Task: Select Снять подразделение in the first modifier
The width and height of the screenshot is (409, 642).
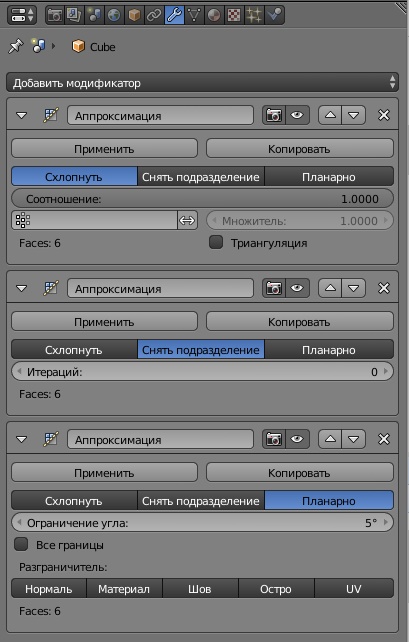Action: click(x=201, y=176)
